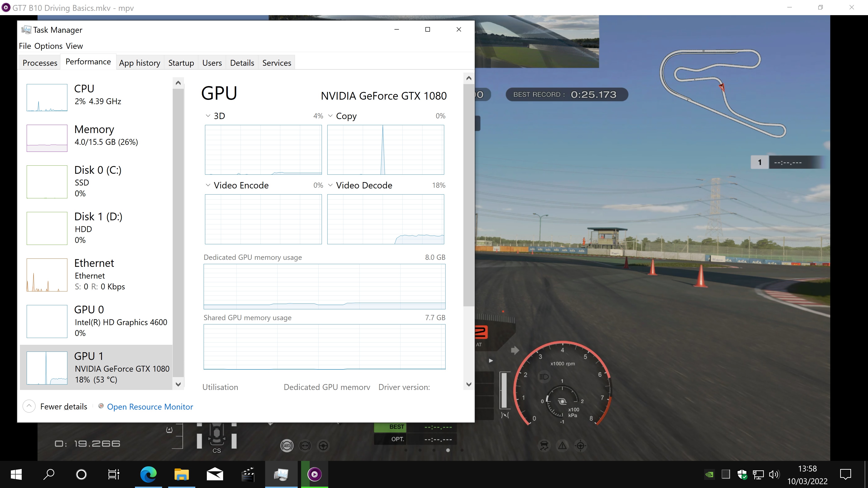Click the Shared GPU memory usage graph
Image resolution: width=868 pixels, height=488 pixels.
[x=324, y=347]
